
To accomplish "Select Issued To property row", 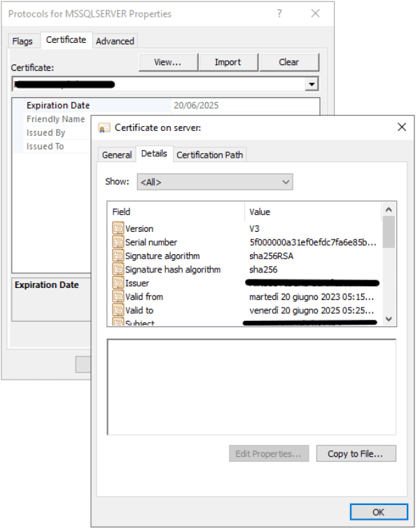I will pos(52,146).
